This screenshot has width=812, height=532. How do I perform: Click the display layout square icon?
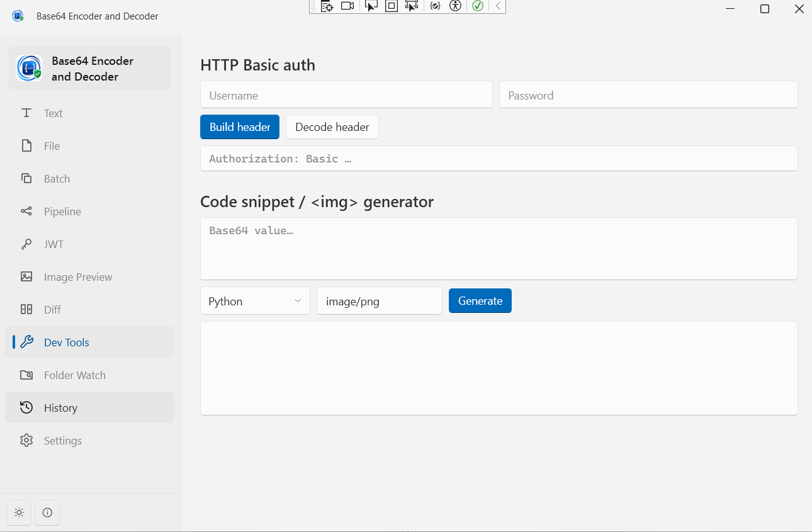[392, 6]
